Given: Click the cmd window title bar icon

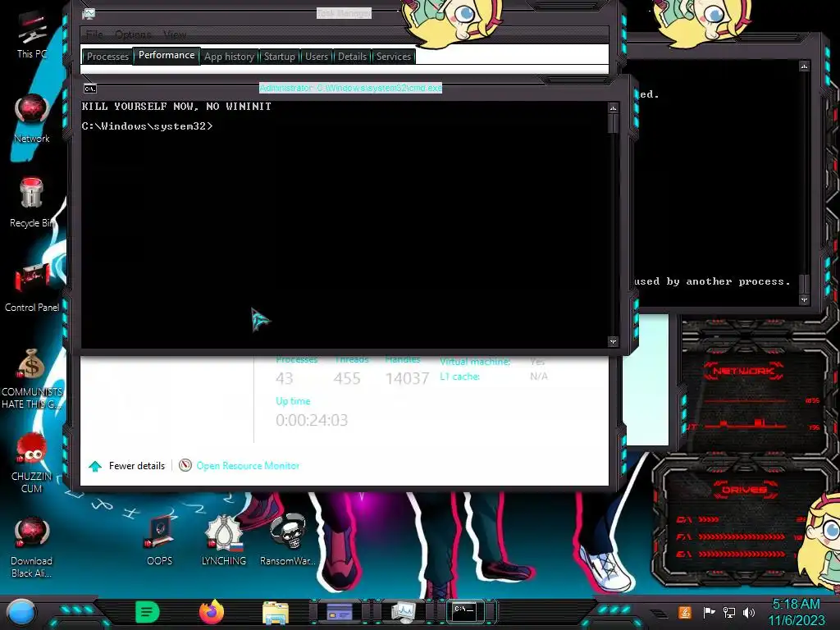Looking at the screenshot, I should (x=90, y=89).
